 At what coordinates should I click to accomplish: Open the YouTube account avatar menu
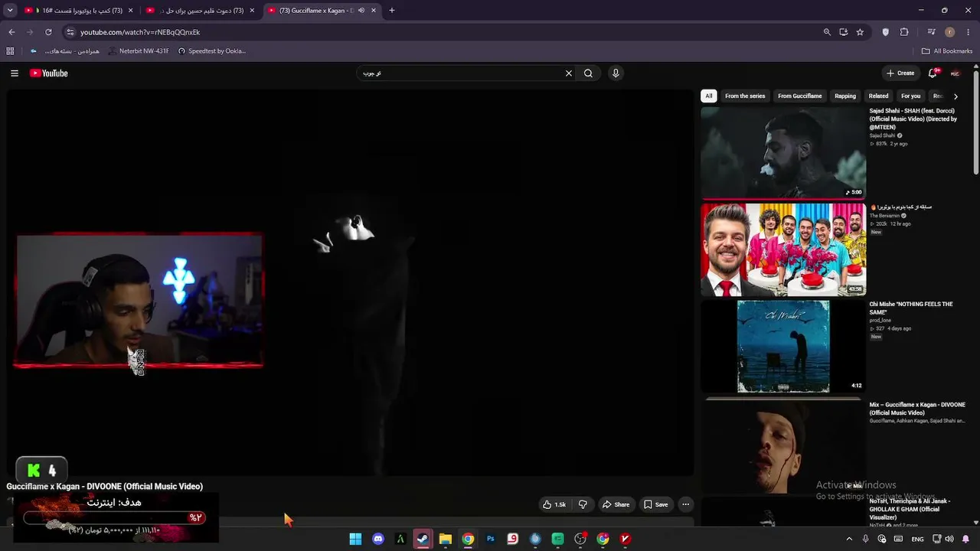pyautogui.click(x=955, y=73)
